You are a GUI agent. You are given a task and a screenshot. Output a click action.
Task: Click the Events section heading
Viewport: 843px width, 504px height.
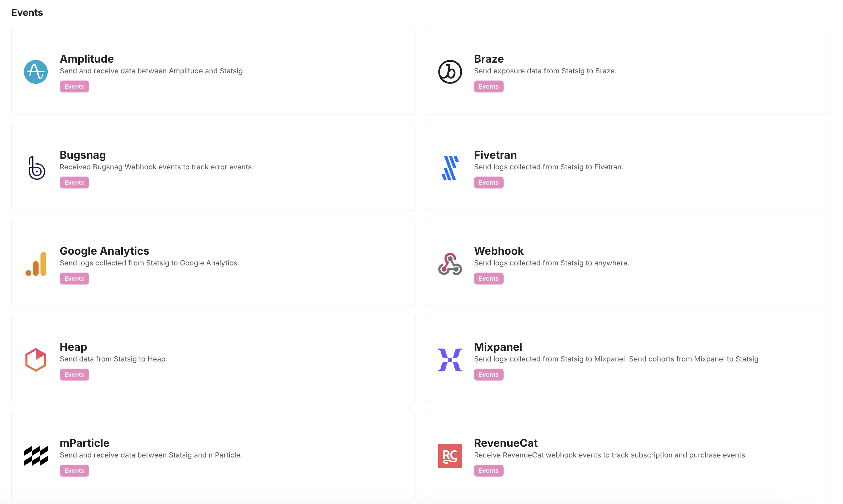(x=27, y=12)
